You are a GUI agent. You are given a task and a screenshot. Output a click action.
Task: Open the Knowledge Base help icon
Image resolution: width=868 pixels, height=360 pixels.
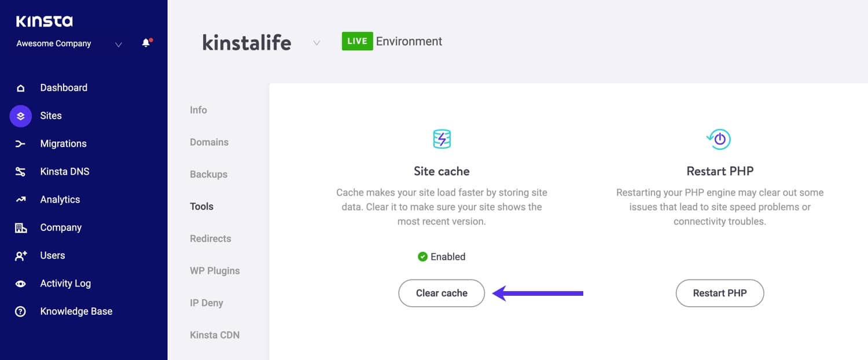point(21,311)
